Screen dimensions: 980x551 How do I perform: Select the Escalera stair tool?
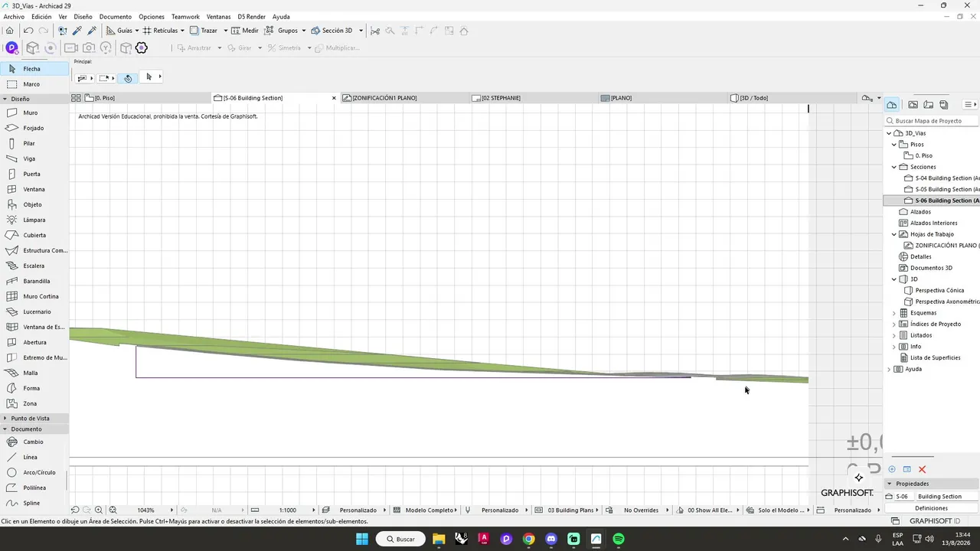pyautogui.click(x=34, y=266)
